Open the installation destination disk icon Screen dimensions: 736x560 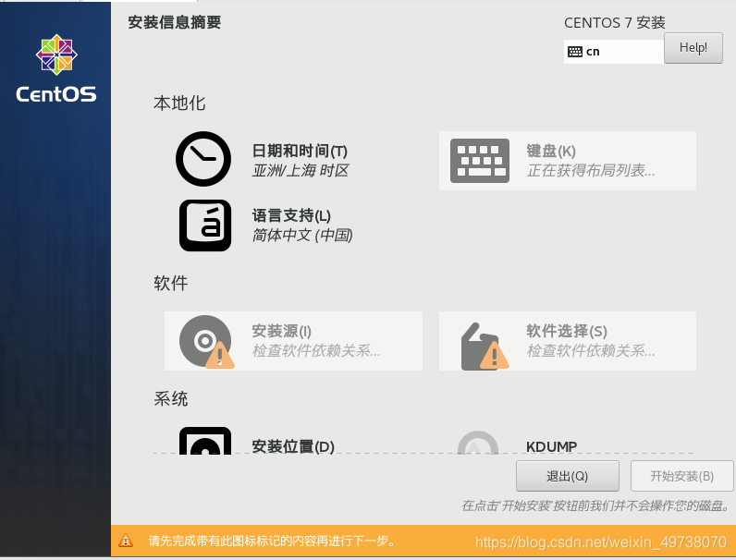205,441
